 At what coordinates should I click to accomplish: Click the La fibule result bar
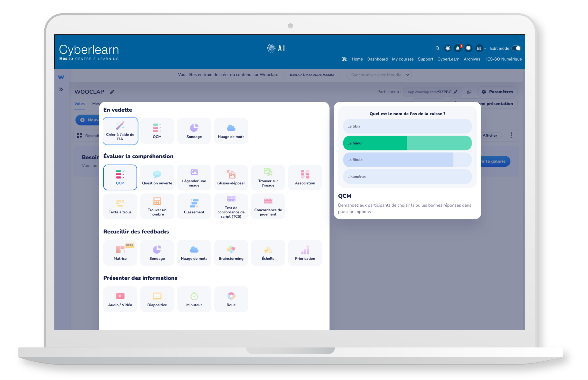coord(407,160)
